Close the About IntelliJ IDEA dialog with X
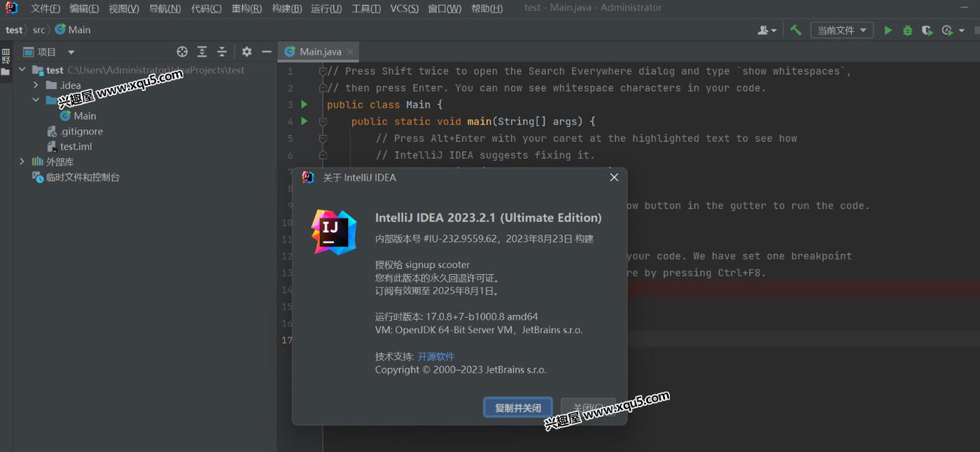 tap(614, 178)
